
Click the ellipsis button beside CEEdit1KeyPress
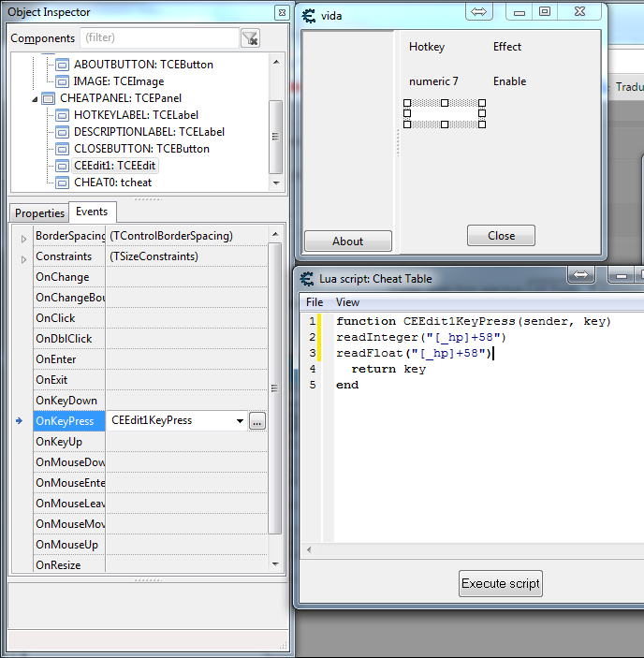(x=257, y=421)
